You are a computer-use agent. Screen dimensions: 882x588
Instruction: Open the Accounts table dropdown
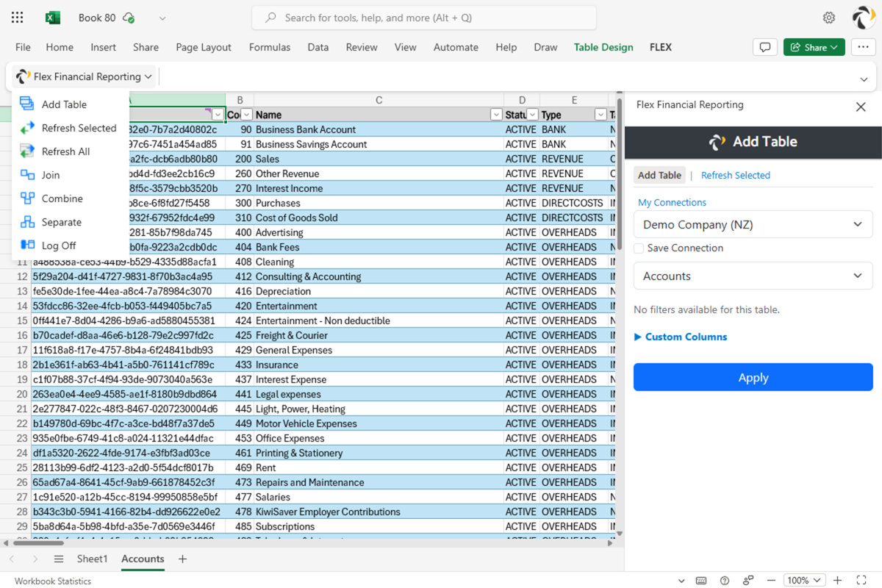click(x=753, y=276)
